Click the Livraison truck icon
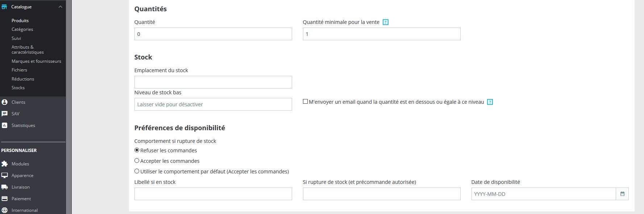This screenshot has height=214, width=644. click(4, 187)
